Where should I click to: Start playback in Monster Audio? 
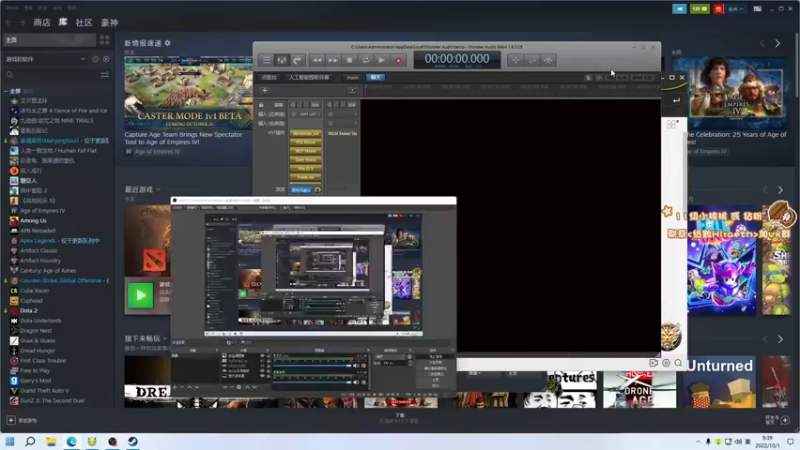[382, 60]
